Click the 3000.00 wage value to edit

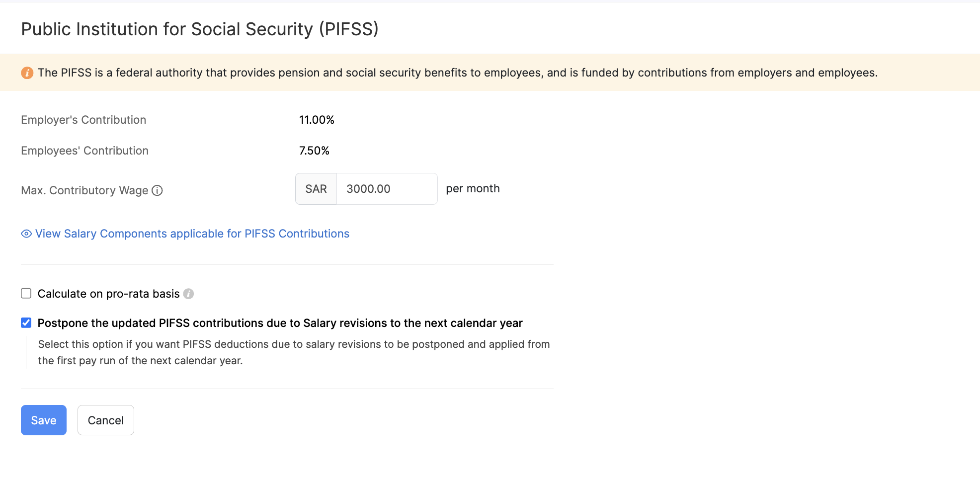pos(369,189)
